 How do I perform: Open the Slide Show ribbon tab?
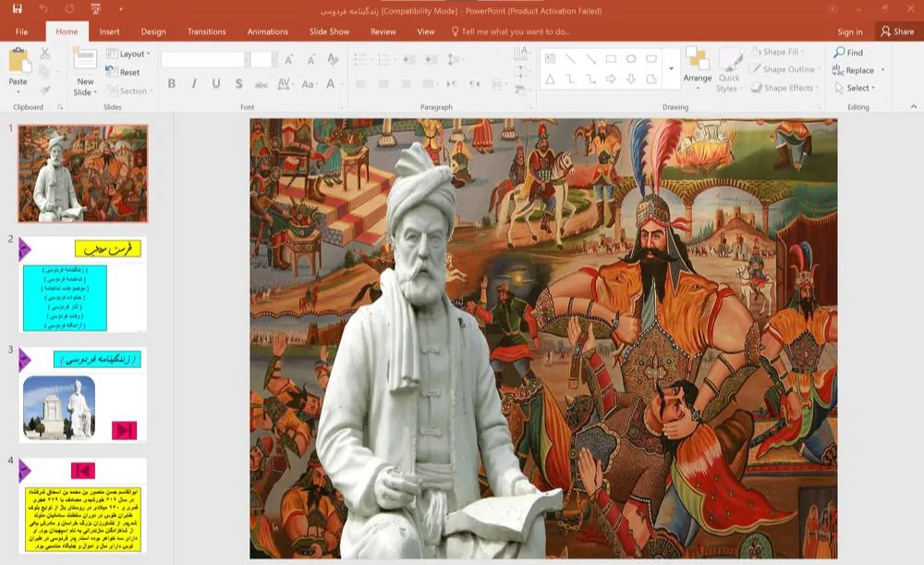[329, 31]
